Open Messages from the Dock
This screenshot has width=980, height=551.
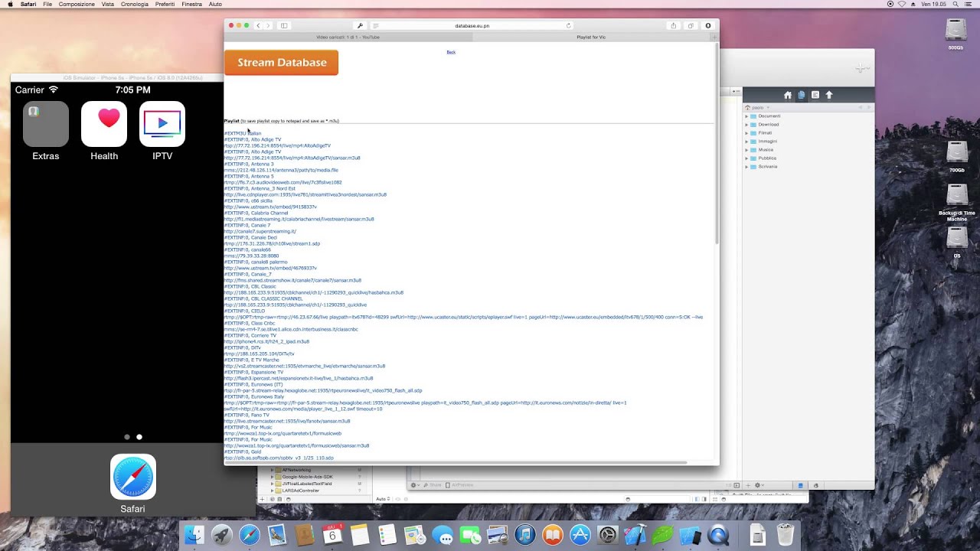tap(443, 535)
